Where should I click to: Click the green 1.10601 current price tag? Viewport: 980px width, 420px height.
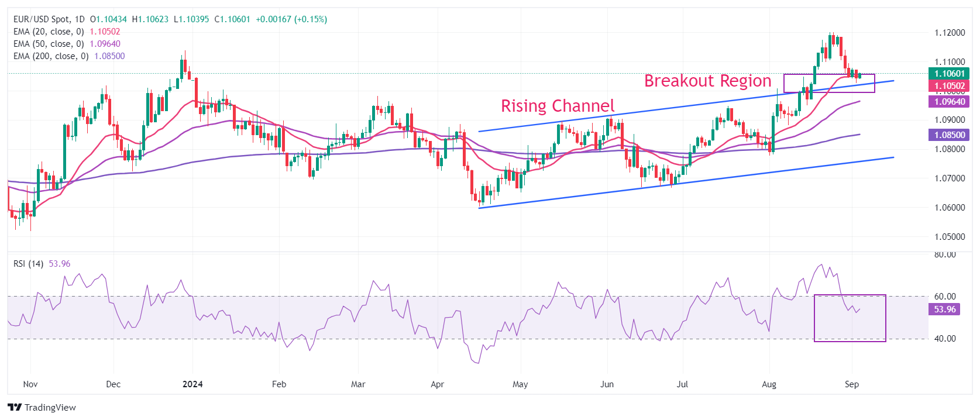pos(949,74)
